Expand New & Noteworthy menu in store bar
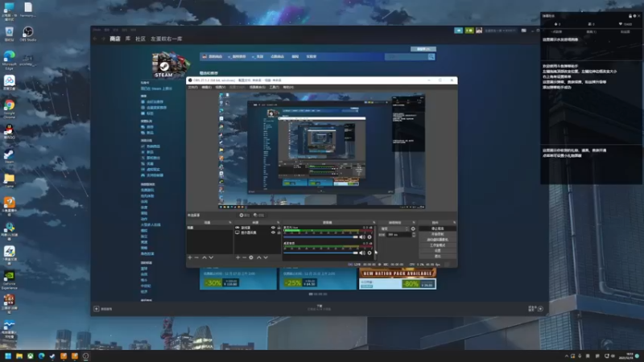This screenshot has height=362, width=644. 237,56
